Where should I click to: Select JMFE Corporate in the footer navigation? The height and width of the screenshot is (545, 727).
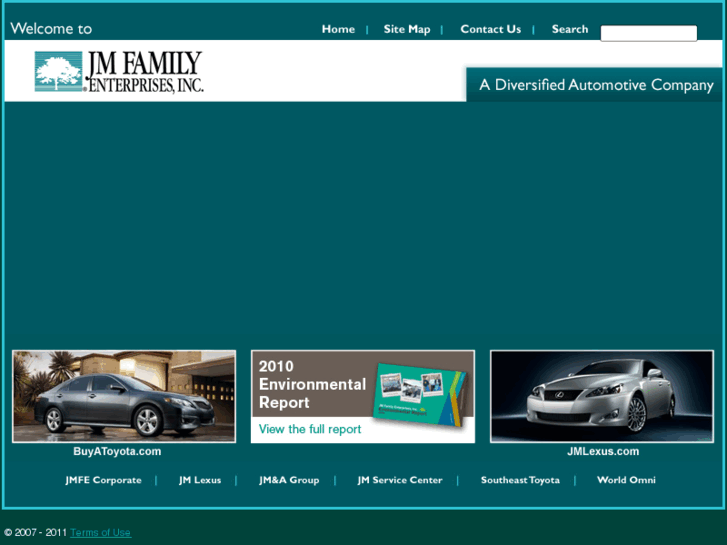coord(103,480)
